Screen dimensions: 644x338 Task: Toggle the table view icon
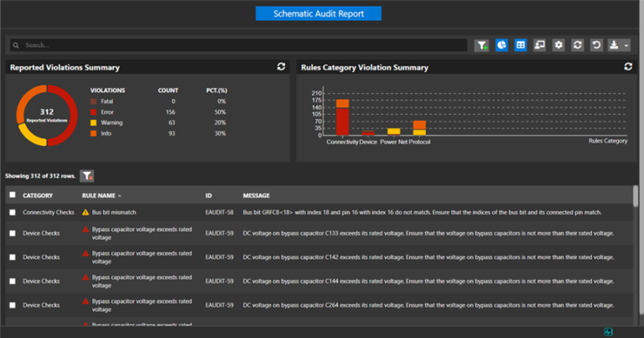point(521,45)
